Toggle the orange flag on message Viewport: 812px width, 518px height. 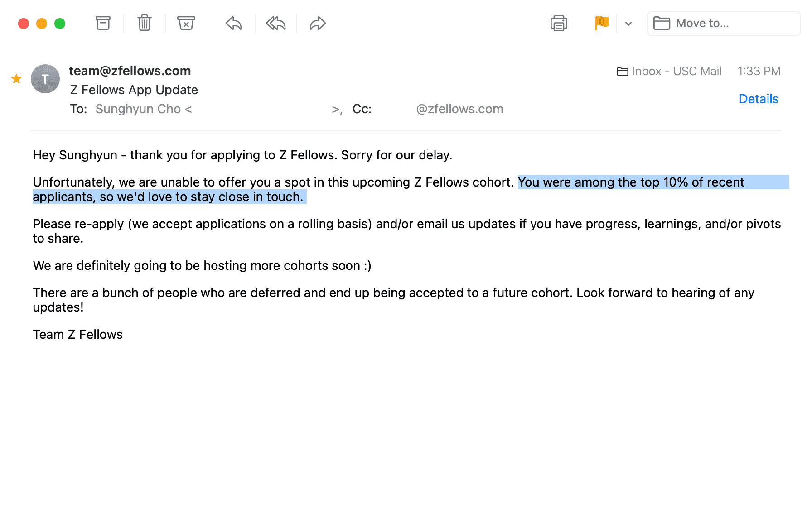pos(601,23)
